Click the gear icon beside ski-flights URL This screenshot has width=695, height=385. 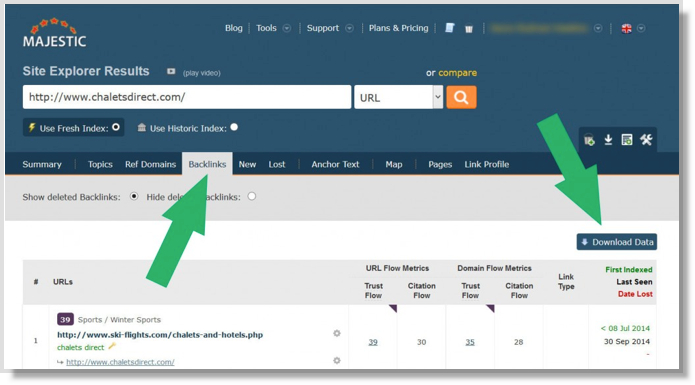click(x=337, y=333)
